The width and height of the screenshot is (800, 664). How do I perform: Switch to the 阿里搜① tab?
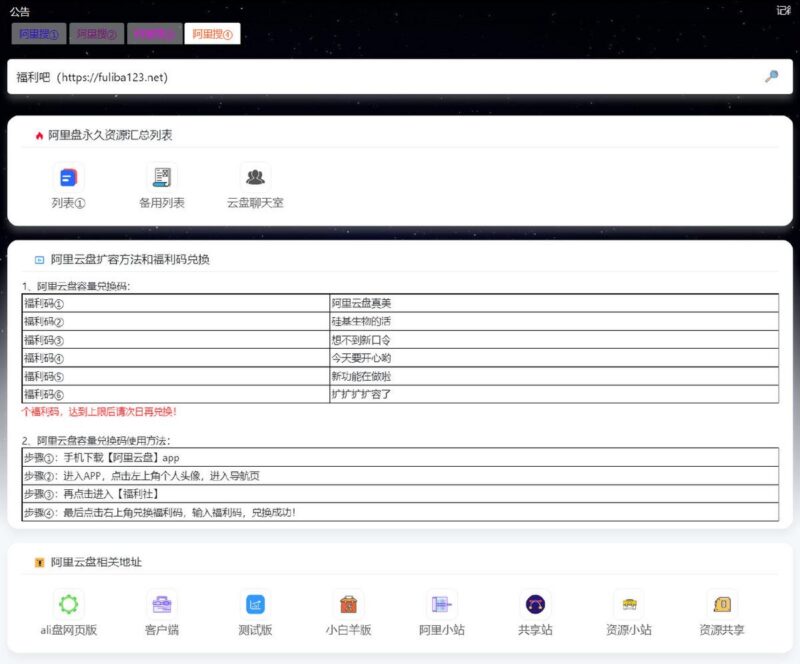(x=39, y=34)
